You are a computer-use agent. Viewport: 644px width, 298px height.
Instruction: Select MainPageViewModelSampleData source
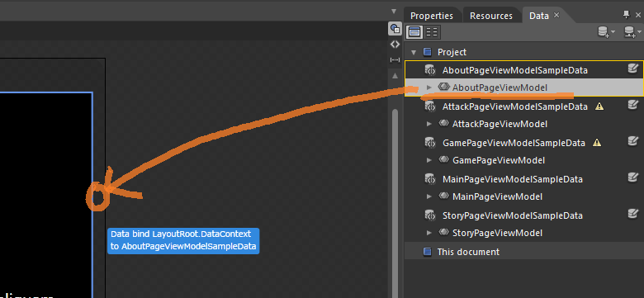(513, 179)
